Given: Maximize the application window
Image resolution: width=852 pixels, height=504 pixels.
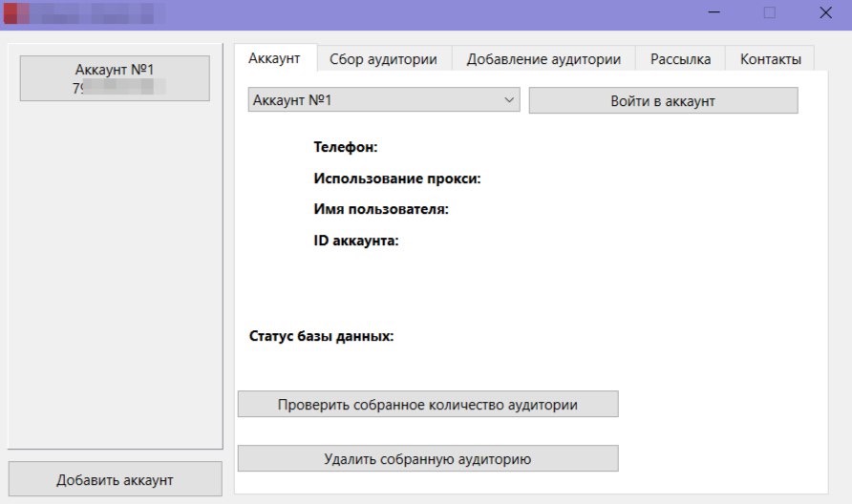Looking at the screenshot, I should click(x=770, y=13).
